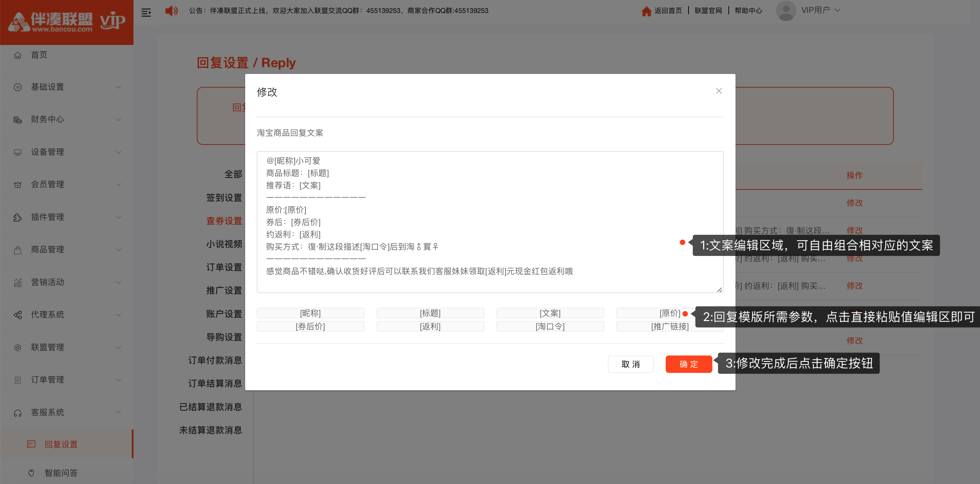This screenshot has width=980, height=484.
Task: Click 确定 to confirm the edit
Action: tap(689, 364)
